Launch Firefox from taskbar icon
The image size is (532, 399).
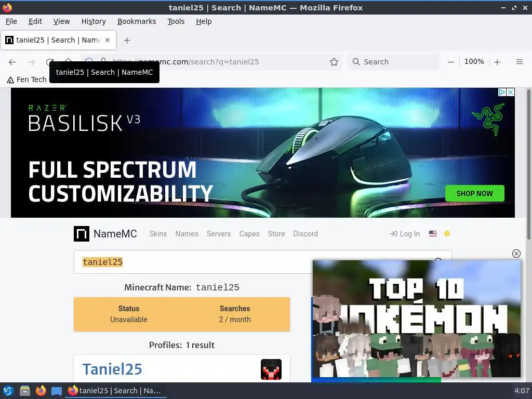(41, 391)
